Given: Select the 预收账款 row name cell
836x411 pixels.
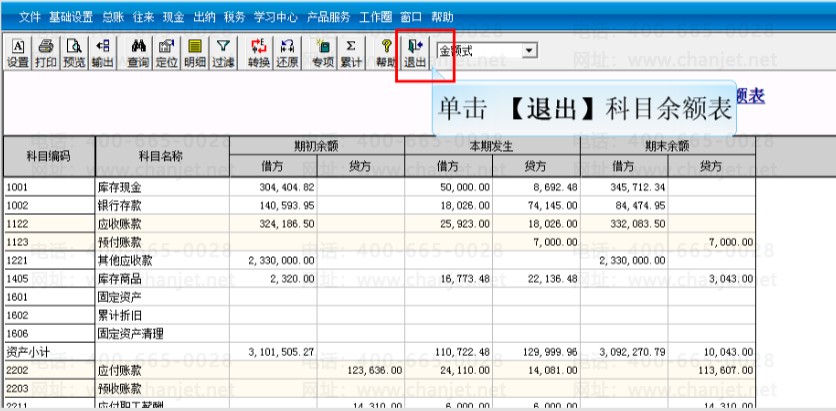Looking at the screenshot, I should (x=162, y=389).
